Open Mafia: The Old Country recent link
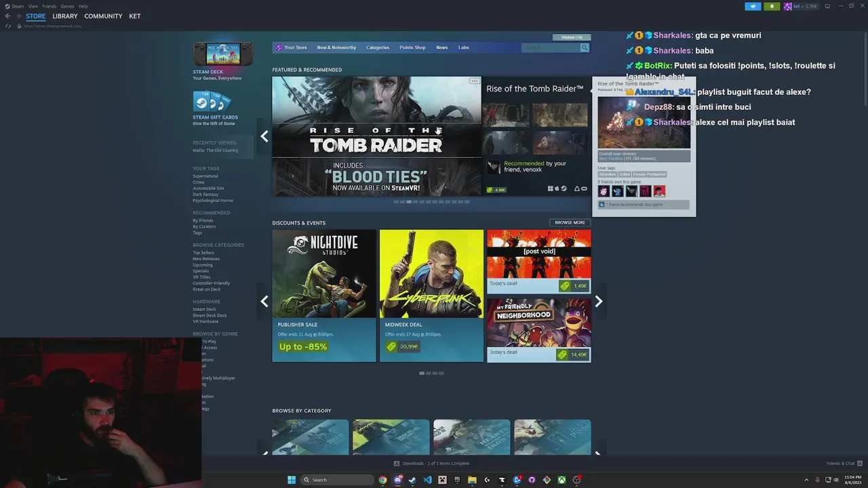Viewport: 868px width, 488px height. (x=215, y=150)
